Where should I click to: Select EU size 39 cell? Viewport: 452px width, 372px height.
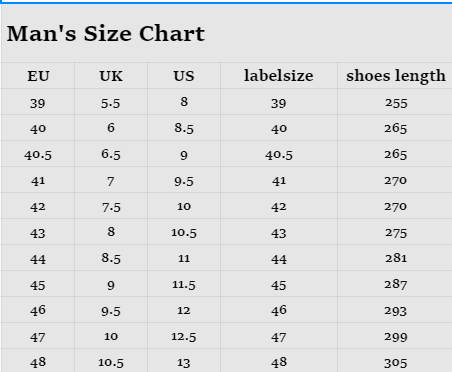pyautogui.click(x=38, y=102)
